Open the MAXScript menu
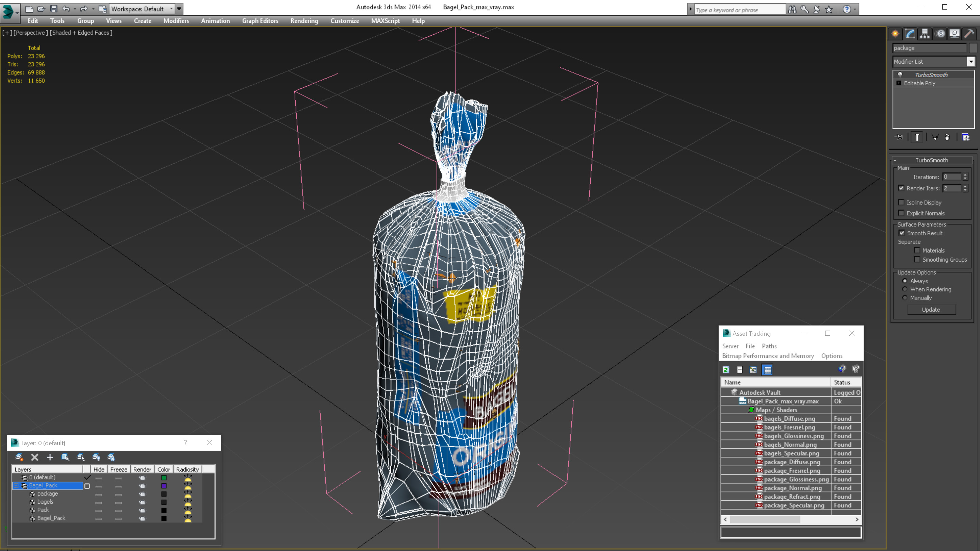 coord(386,21)
